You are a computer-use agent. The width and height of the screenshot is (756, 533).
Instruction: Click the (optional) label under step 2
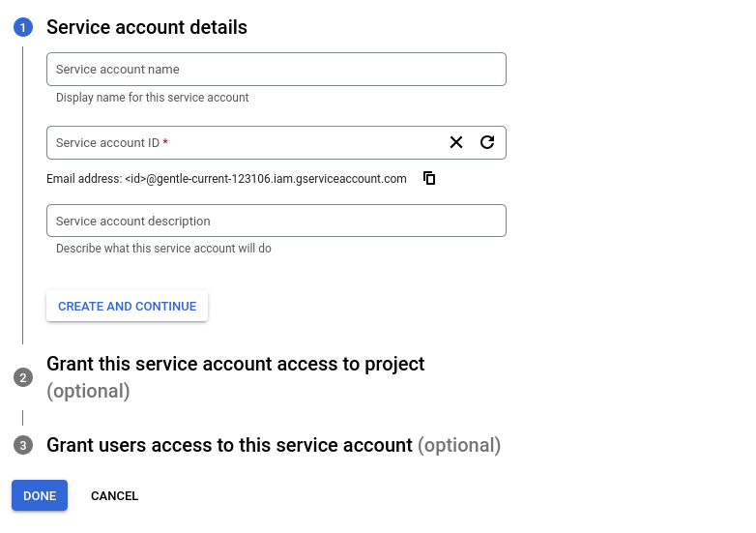pos(88,391)
